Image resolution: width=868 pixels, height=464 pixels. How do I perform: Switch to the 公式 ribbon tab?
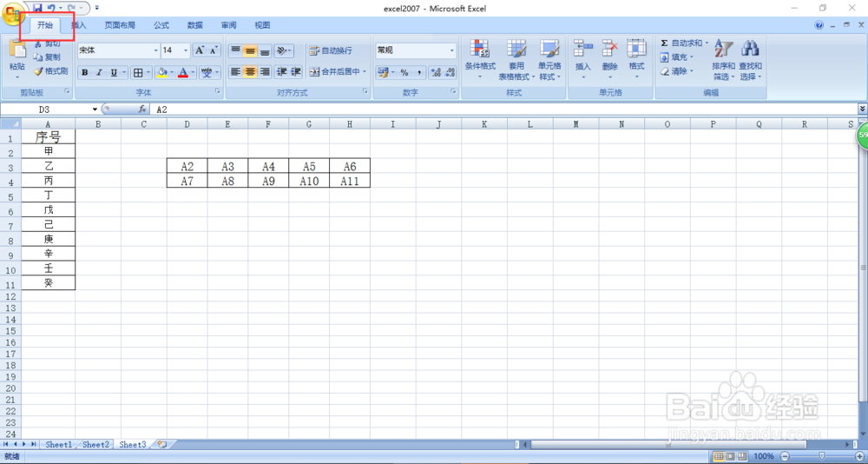(161, 25)
